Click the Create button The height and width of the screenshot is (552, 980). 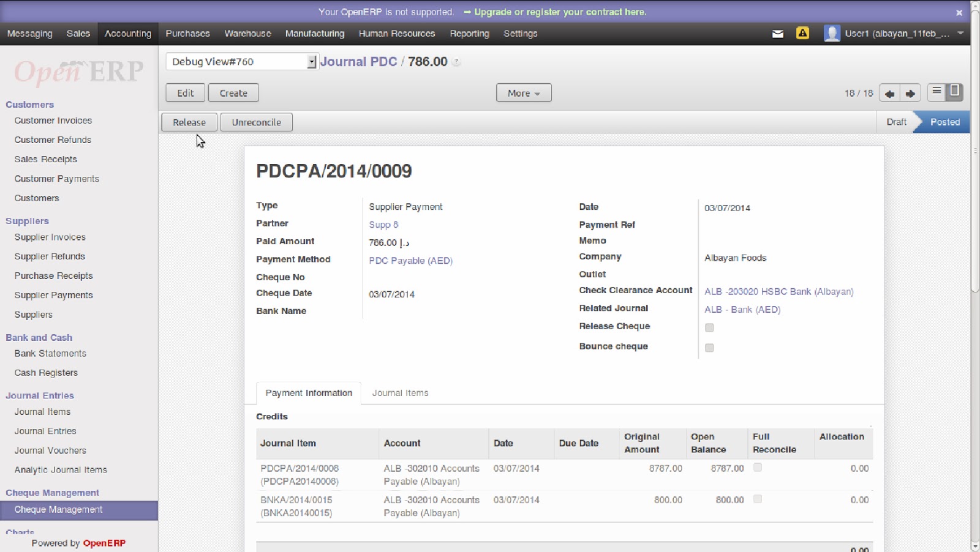coord(233,93)
